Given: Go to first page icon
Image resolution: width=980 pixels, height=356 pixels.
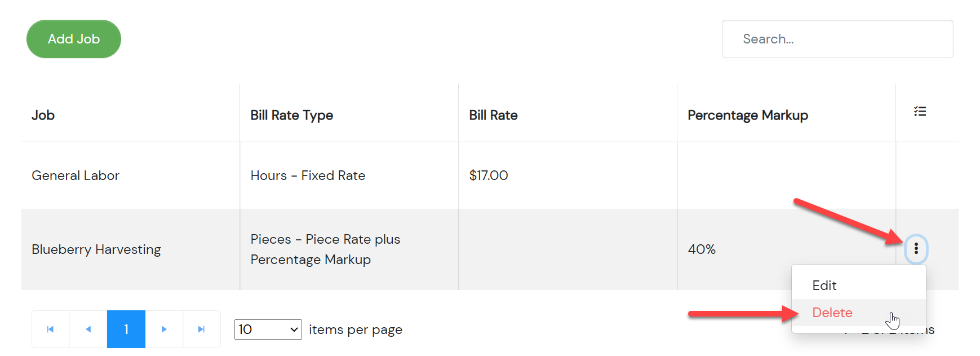Looking at the screenshot, I should pos(50,329).
